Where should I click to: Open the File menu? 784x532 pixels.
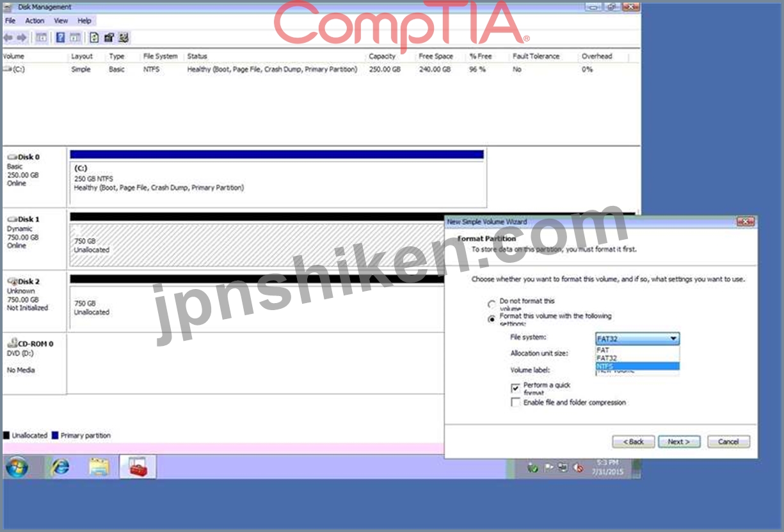tap(10, 21)
